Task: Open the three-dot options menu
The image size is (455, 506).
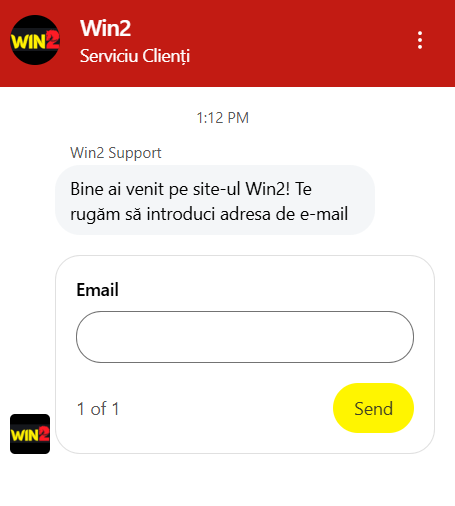Action: (420, 40)
